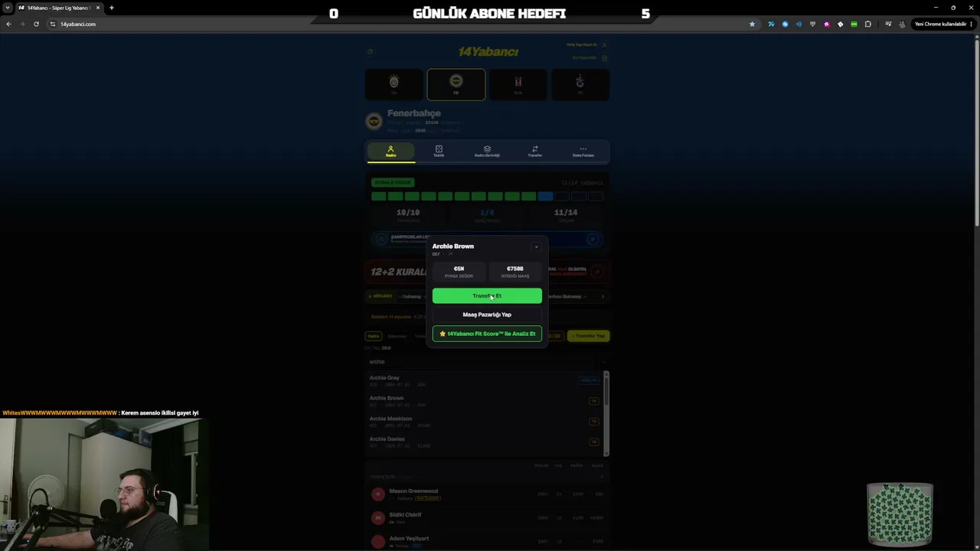Image resolution: width=980 pixels, height=551 pixels.
Task: Open the Chrome extensions puzzle icon
Action: [867, 24]
